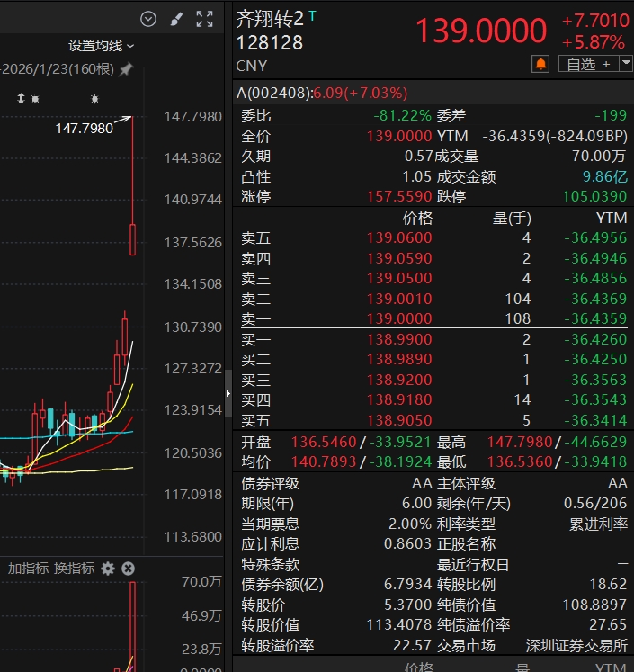Select 买四 price 138.9180
The height and width of the screenshot is (672, 634).
tap(399, 399)
